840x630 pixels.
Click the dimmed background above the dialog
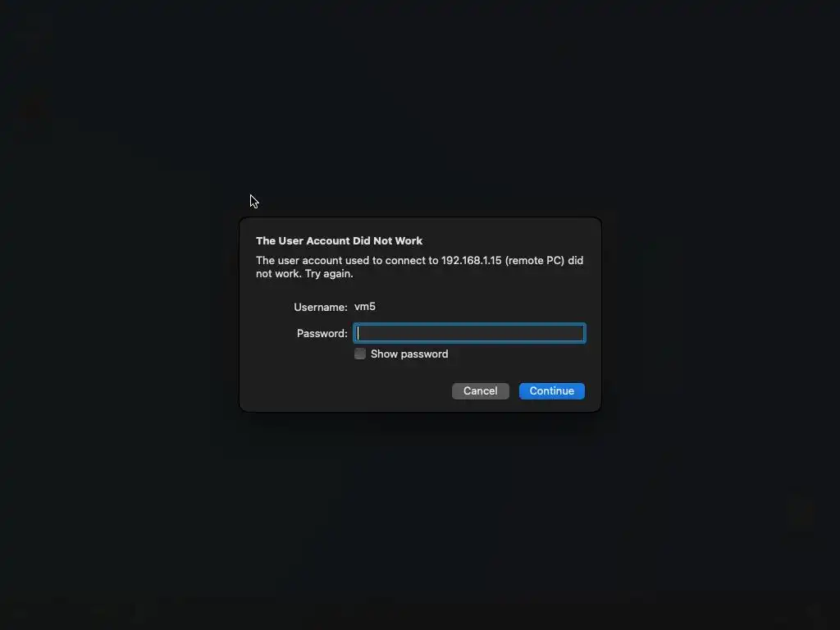[x=420, y=107]
